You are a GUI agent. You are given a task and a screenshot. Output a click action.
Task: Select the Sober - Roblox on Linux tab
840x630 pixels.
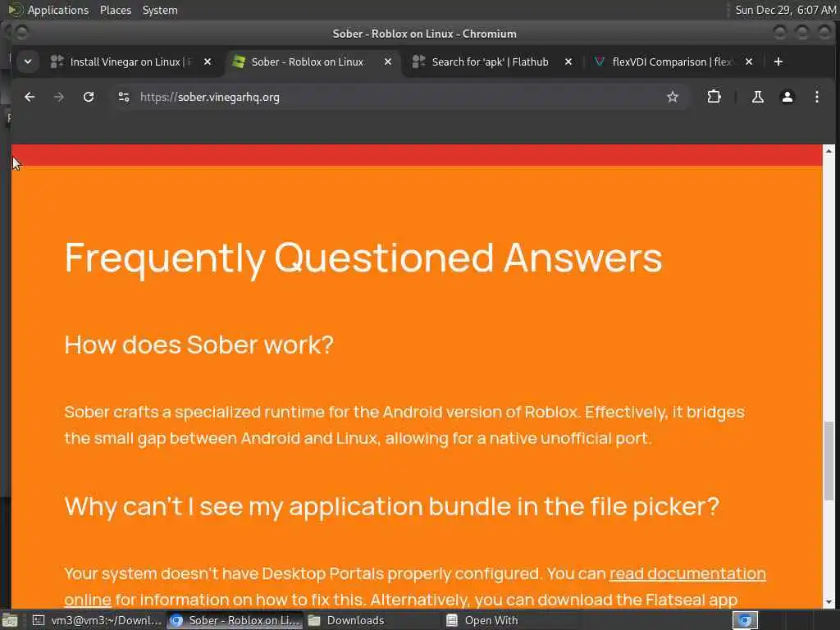coord(308,62)
